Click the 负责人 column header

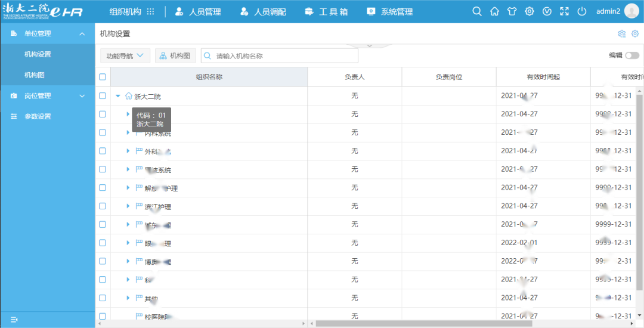pyautogui.click(x=355, y=77)
